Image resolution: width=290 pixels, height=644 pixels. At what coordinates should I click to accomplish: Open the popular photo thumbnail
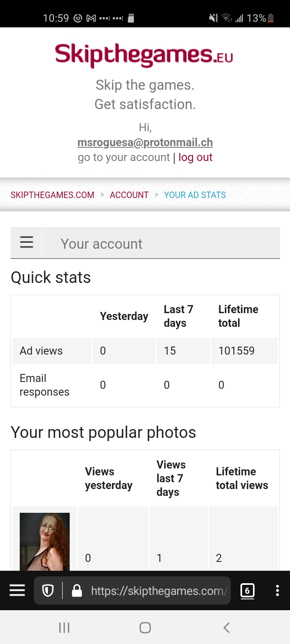tap(45, 541)
